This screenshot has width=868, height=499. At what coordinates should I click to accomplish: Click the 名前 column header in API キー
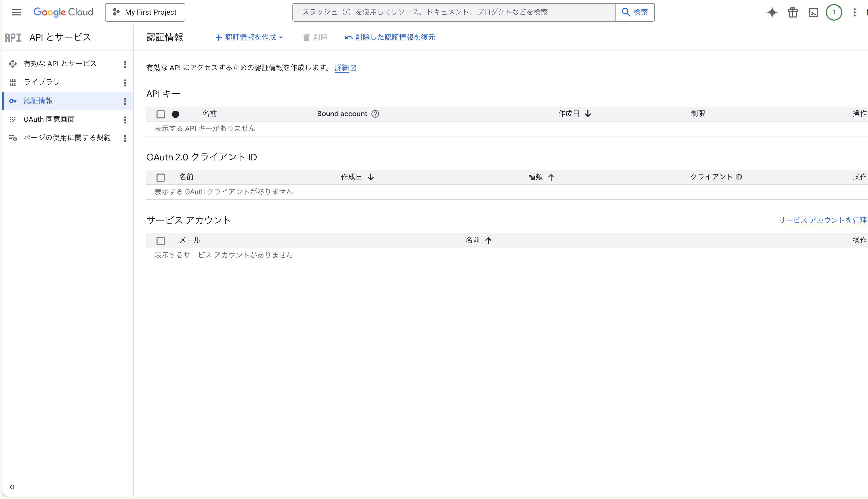click(210, 114)
